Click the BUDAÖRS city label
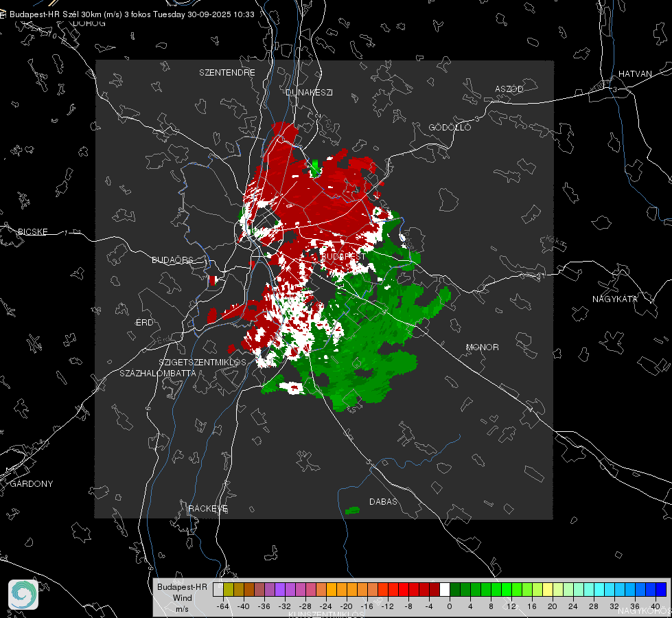Screen dimensions: 672x618 pyautogui.click(x=173, y=260)
